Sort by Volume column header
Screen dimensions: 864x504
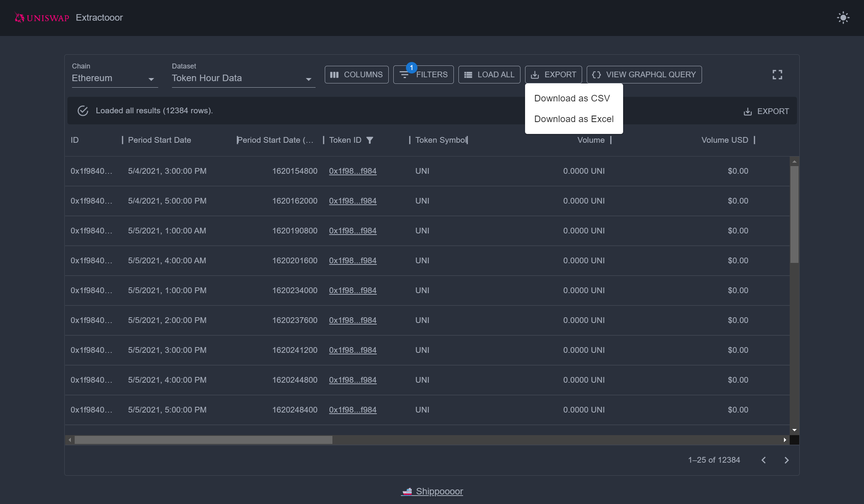591,140
